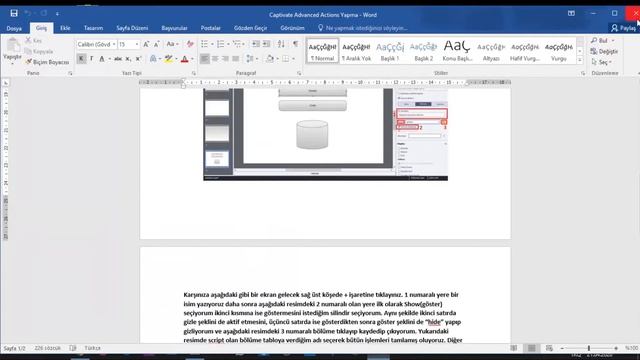This screenshot has height=360, width=640.
Task: Click the Bul (find) button
Action: [x=602, y=40]
